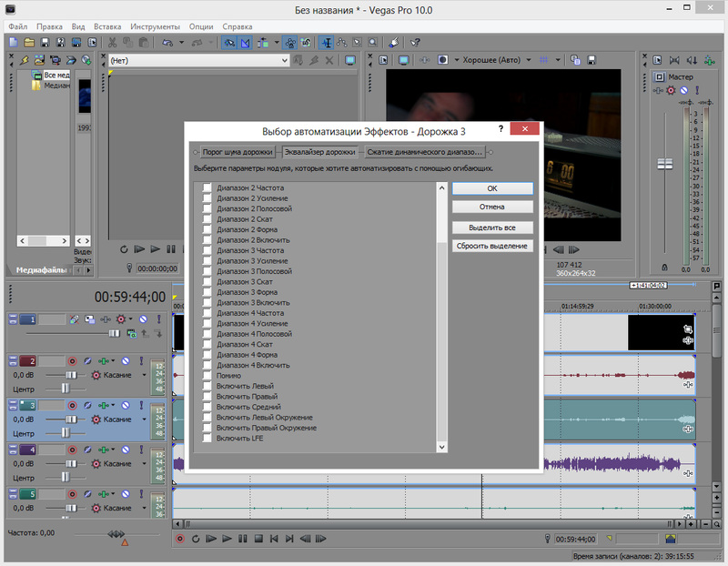Click the Open project folder icon

click(x=29, y=43)
